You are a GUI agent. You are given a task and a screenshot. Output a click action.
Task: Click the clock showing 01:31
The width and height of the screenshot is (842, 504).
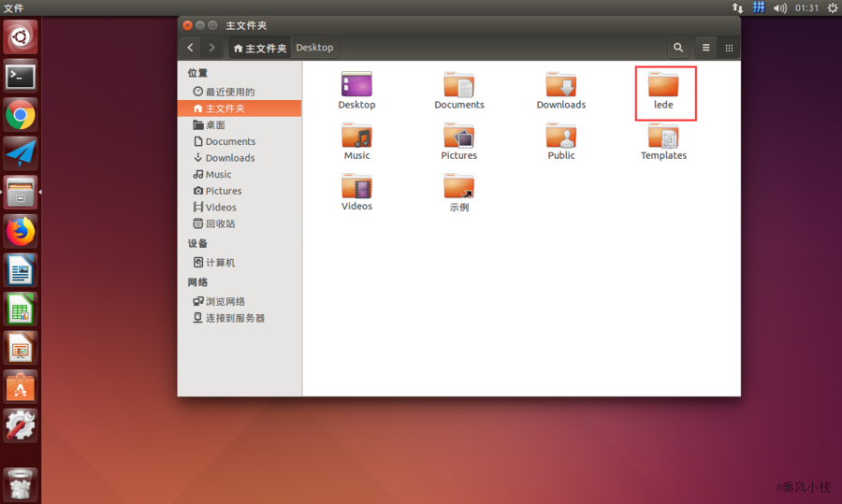pos(806,7)
